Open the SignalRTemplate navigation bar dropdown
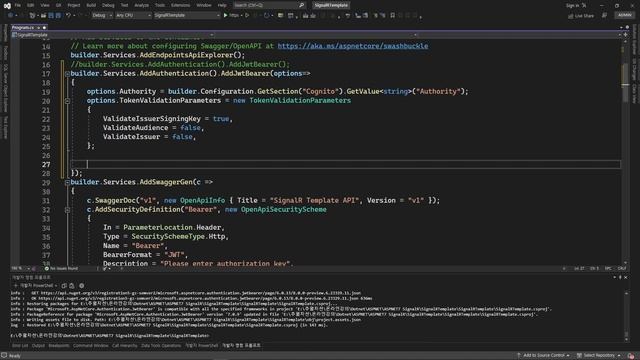The image size is (640, 360). coord(112,35)
